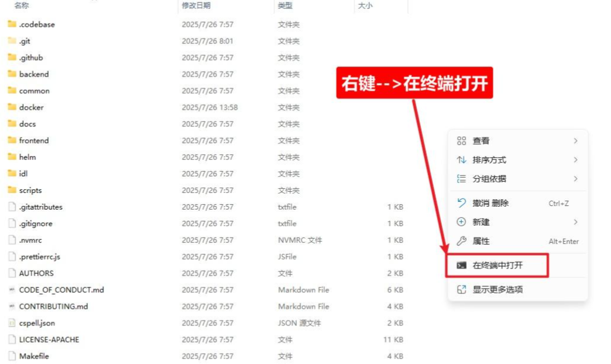This screenshot has width=611, height=364.
Task: Click the plus circle icon beside 新建
Action: tap(461, 221)
